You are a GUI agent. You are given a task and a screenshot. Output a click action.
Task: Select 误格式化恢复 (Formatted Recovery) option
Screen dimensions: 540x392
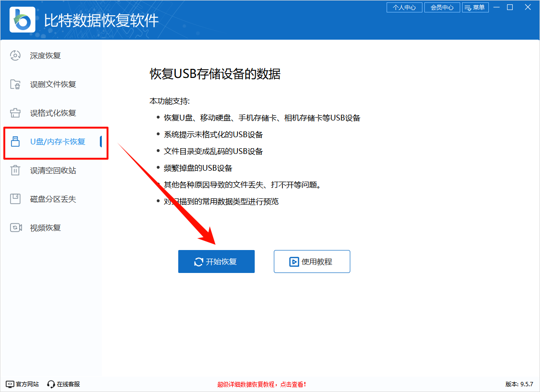pyautogui.click(x=16, y=113)
